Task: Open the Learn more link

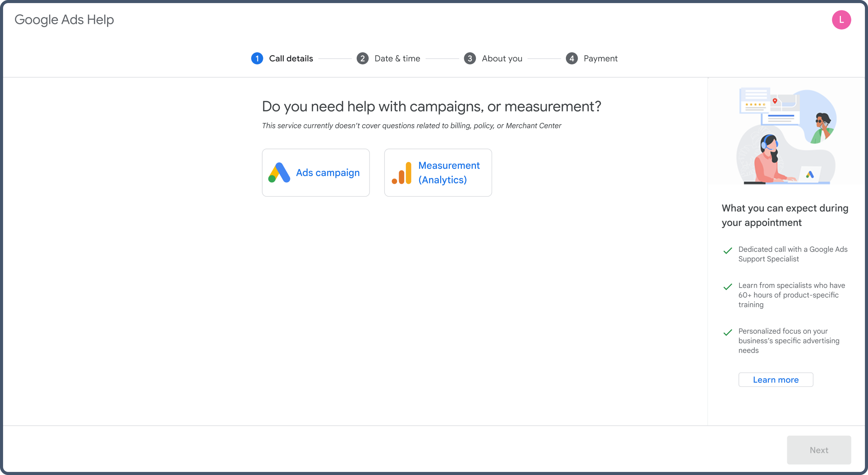Action: [x=776, y=380]
